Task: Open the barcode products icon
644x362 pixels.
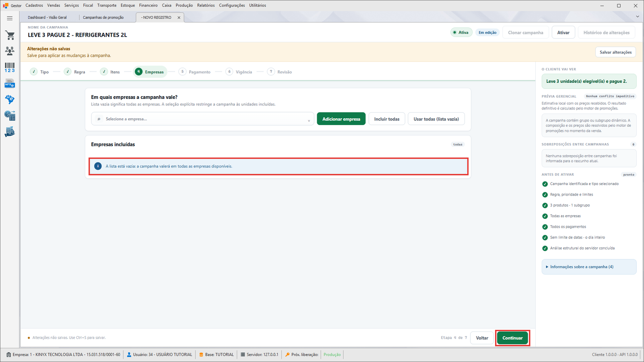Action: coord(10,67)
